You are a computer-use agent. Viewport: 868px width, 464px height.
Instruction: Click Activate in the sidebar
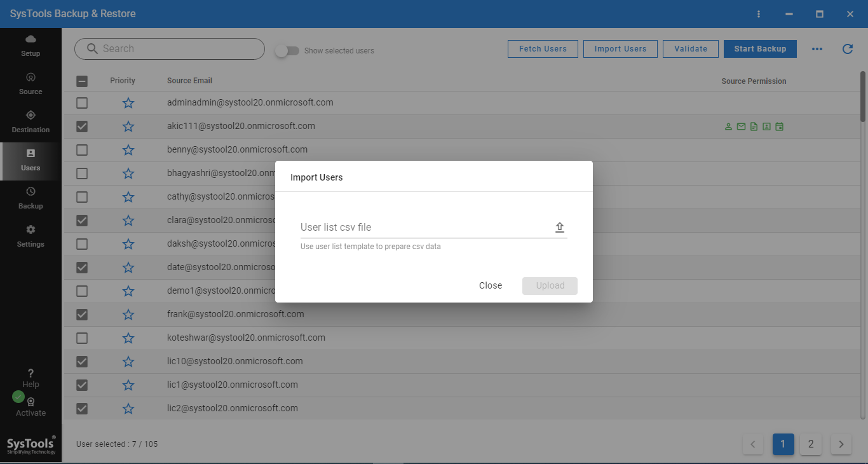pyautogui.click(x=31, y=407)
